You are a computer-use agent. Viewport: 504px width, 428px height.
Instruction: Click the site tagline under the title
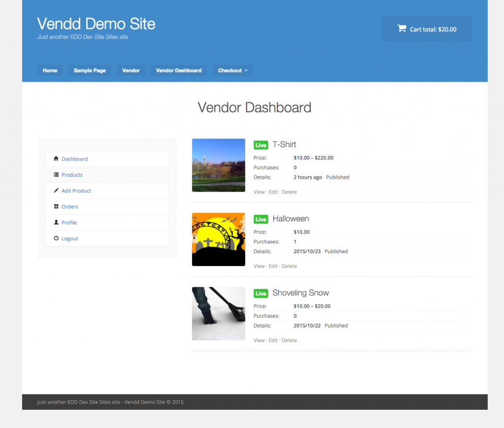pyautogui.click(x=83, y=37)
